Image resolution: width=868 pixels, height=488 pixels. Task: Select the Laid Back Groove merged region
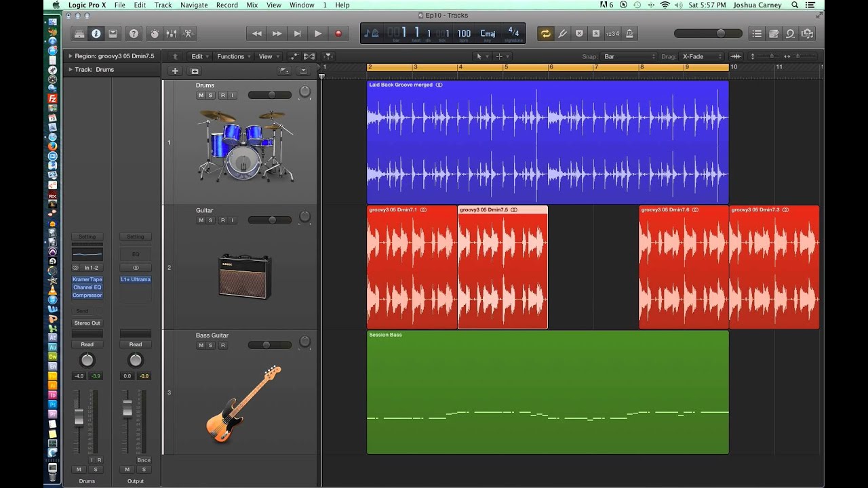[547, 142]
